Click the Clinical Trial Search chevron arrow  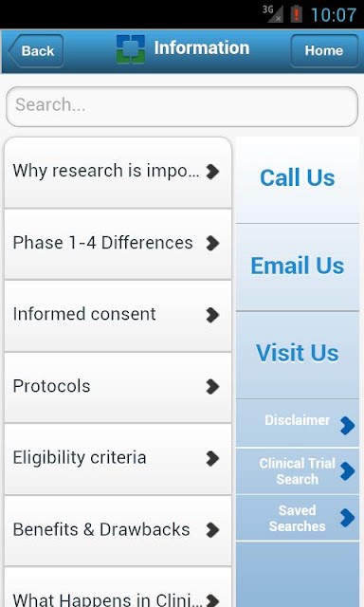(x=347, y=471)
